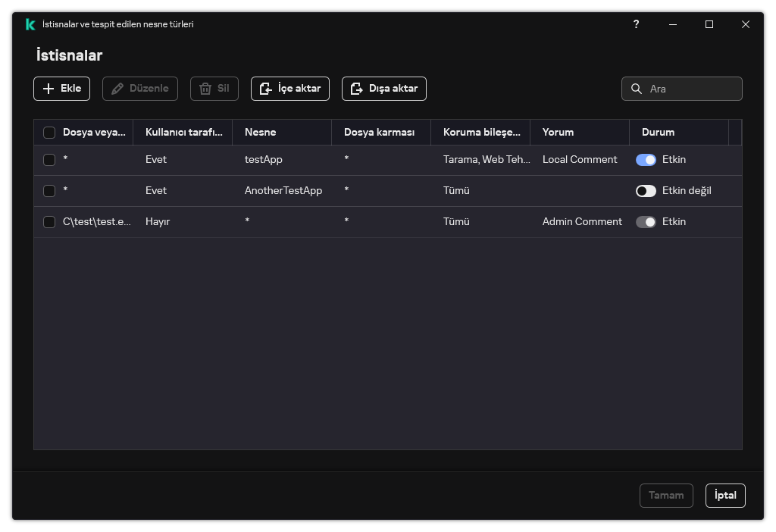This screenshot has width=776, height=532.
Task: Focus the Ara search field
Action: pos(691,89)
